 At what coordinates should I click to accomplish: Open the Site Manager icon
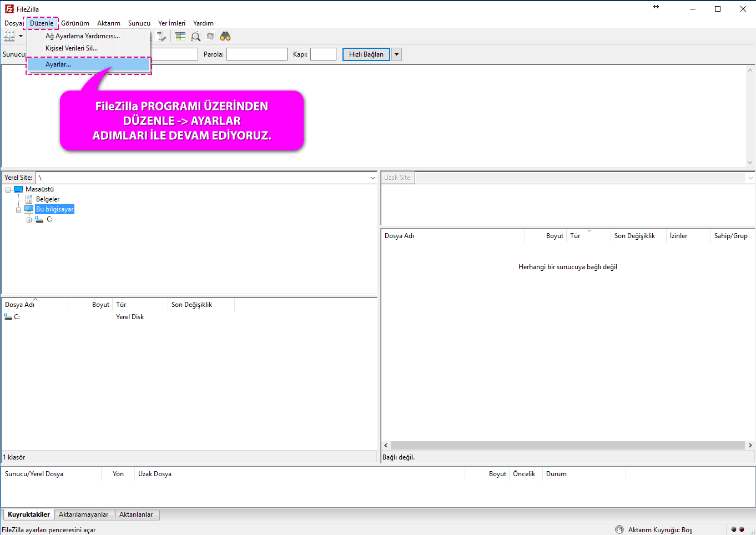(9, 36)
